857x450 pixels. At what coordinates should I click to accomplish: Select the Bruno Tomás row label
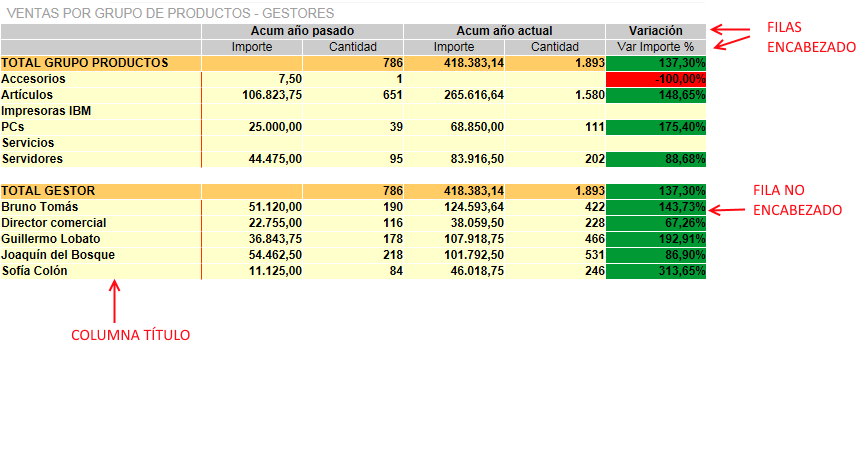click(39, 207)
